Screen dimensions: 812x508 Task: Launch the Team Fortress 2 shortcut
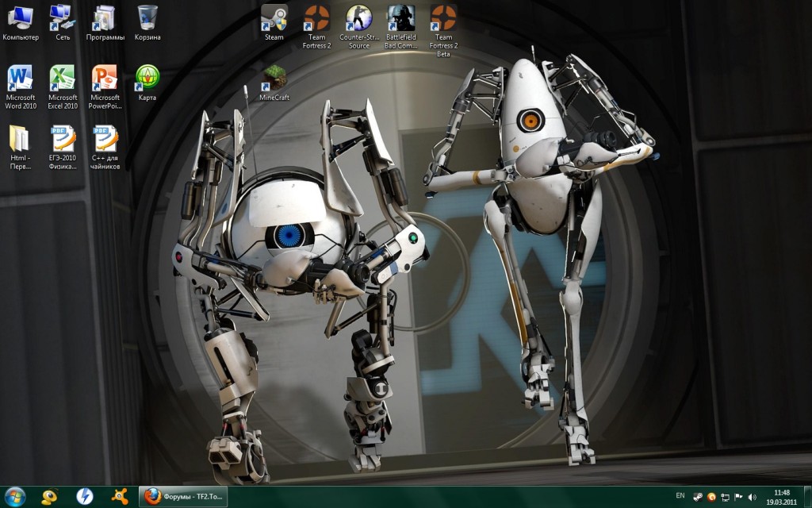pos(316,27)
